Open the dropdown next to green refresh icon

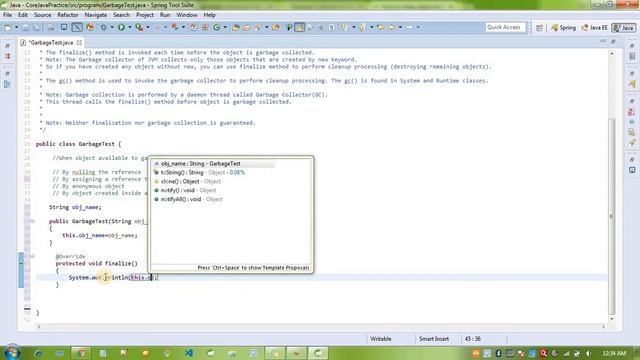coord(225,27)
